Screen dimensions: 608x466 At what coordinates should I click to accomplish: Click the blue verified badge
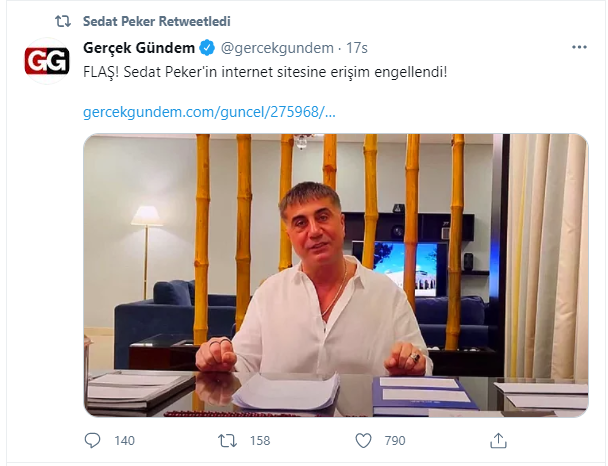207,48
